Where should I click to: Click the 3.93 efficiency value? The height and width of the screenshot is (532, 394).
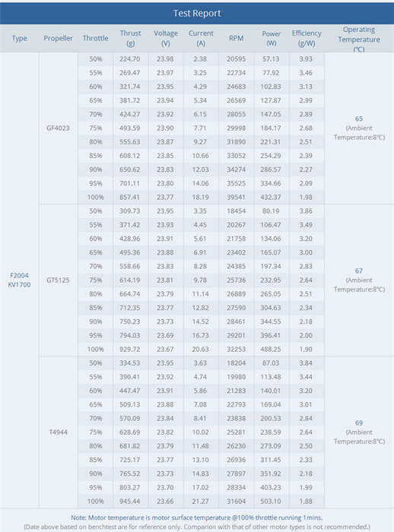click(x=306, y=59)
